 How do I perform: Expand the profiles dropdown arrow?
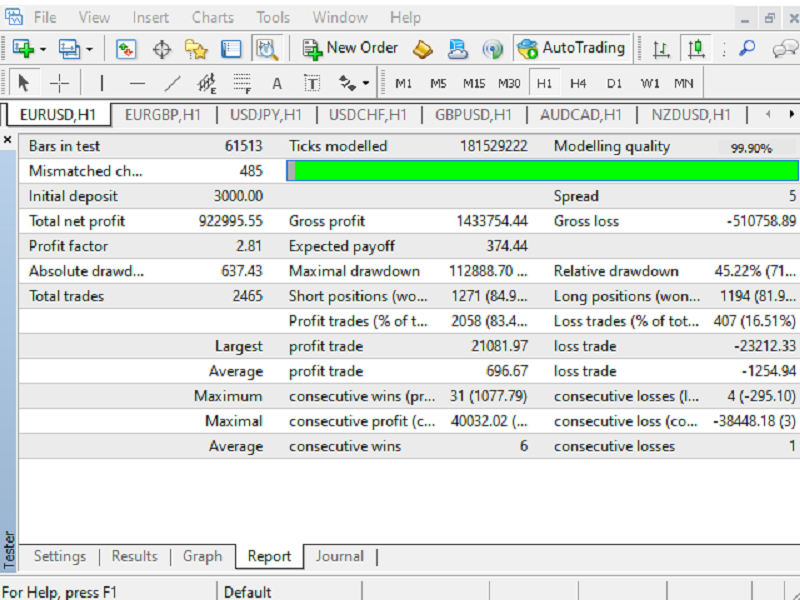(89, 49)
